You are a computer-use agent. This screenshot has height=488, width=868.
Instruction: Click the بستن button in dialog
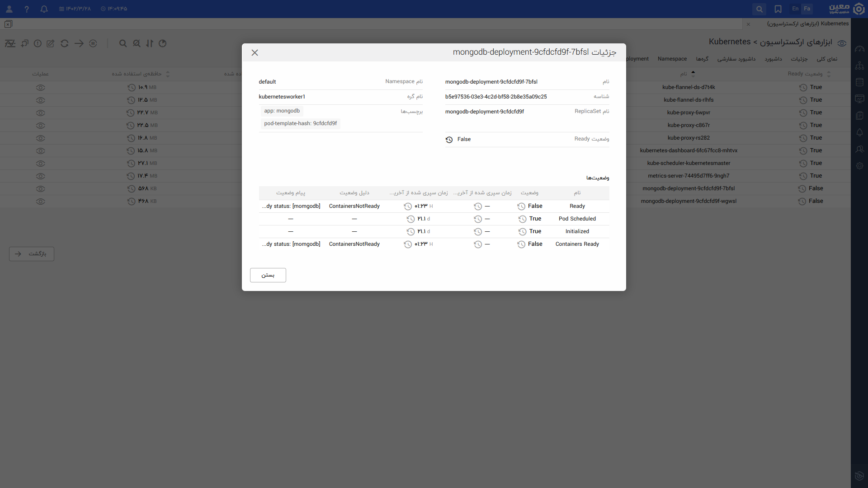(268, 275)
